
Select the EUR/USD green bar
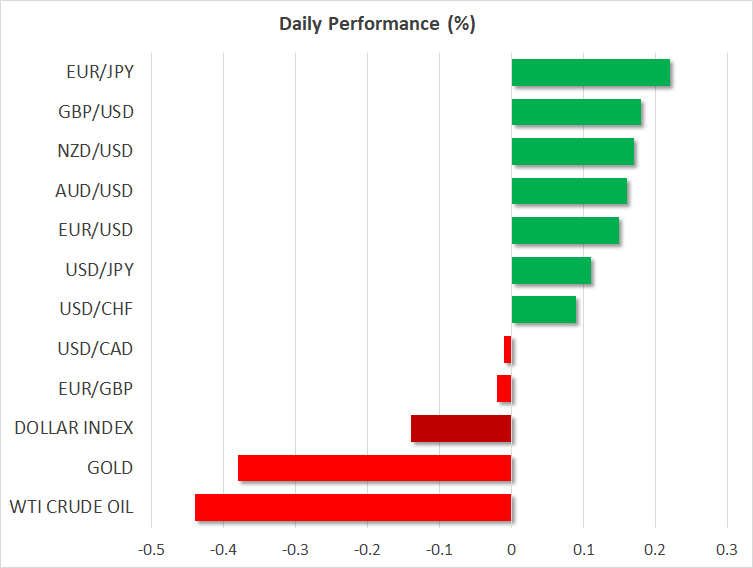click(x=565, y=231)
